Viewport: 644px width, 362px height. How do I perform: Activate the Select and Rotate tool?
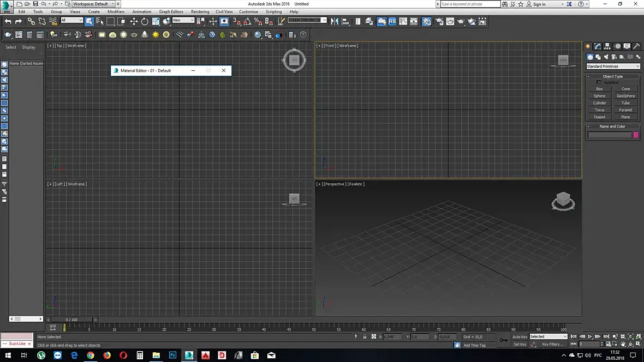pos(145,21)
